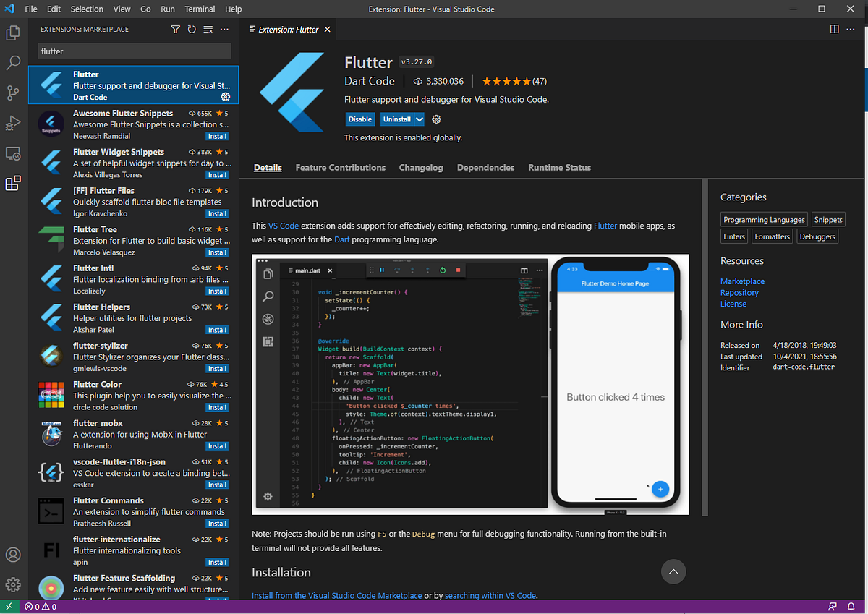This screenshot has height=614, width=868.
Task: Open the Accounts icon in the sidebar
Action: point(13,554)
